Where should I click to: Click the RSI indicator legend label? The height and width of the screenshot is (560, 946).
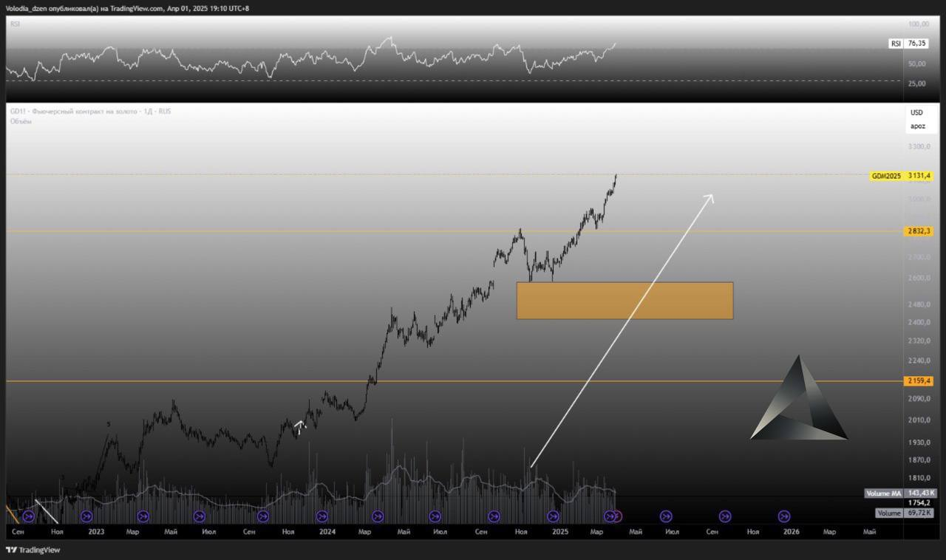pos(14,24)
